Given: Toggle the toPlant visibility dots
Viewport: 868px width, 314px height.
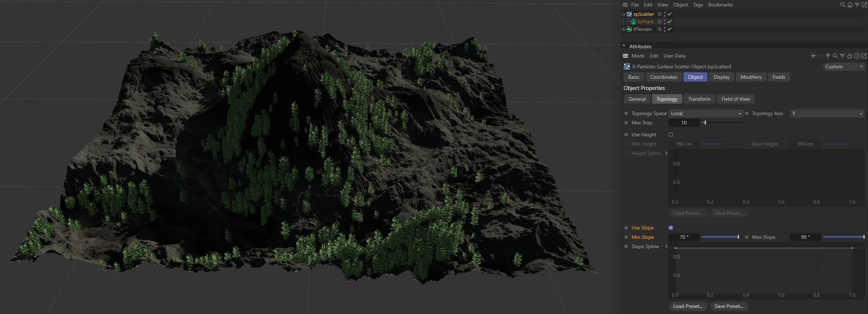Looking at the screenshot, I should pos(665,22).
